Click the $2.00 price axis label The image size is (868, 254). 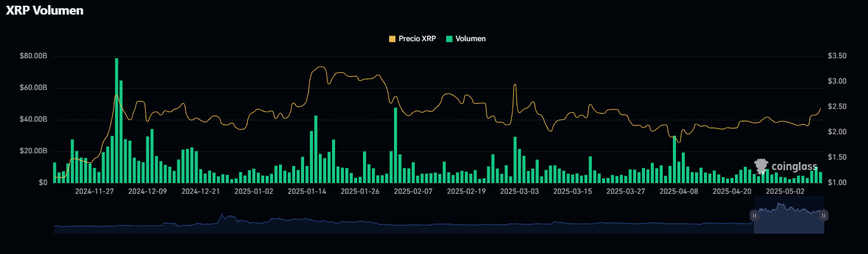pos(837,132)
